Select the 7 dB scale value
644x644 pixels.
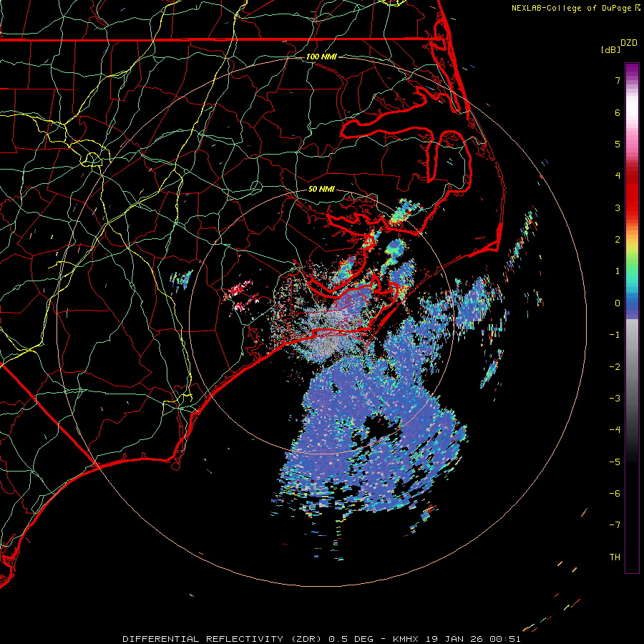(618, 80)
